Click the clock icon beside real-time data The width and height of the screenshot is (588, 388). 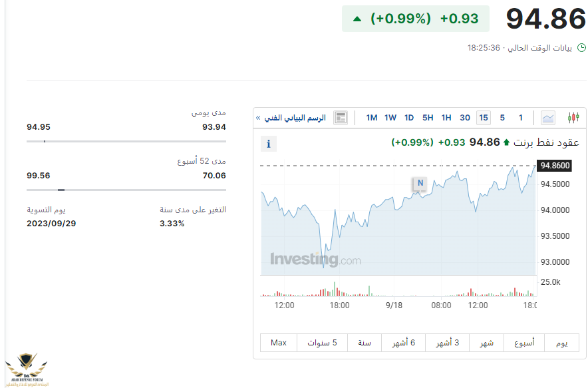coord(581,48)
